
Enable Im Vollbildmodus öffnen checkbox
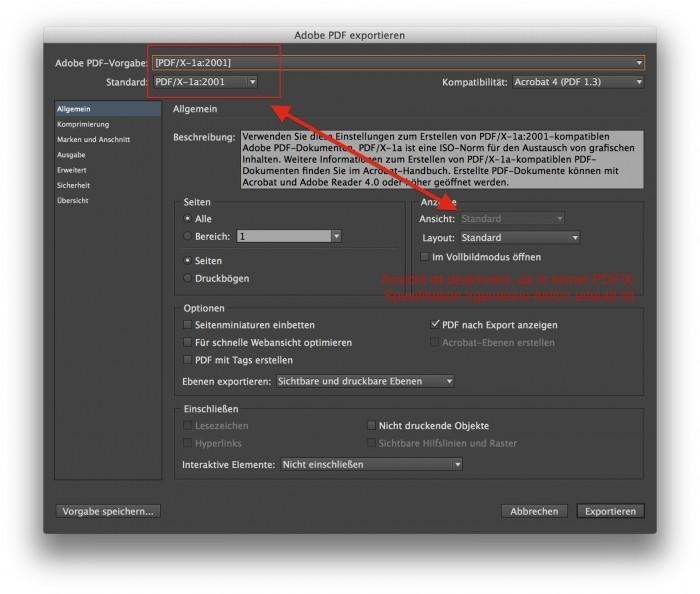(425, 257)
